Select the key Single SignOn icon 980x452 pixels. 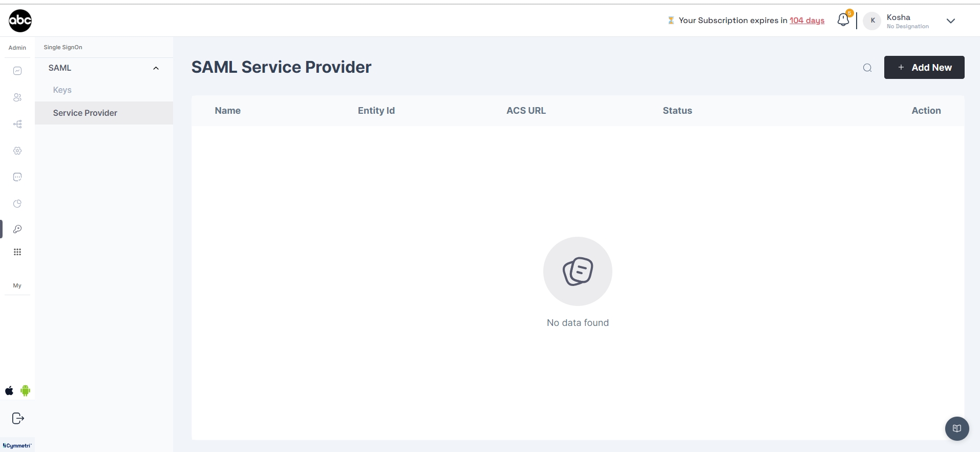(x=17, y=229)
